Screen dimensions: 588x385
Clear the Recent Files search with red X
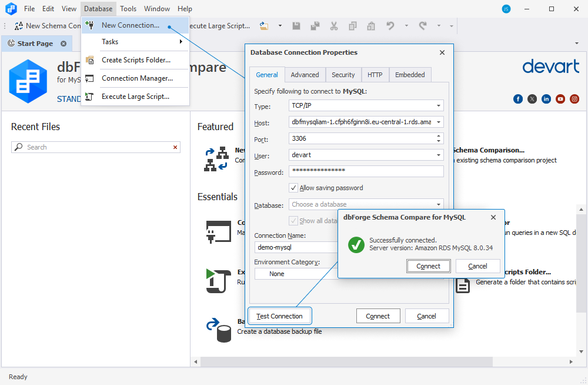click(x=175, y=147)
